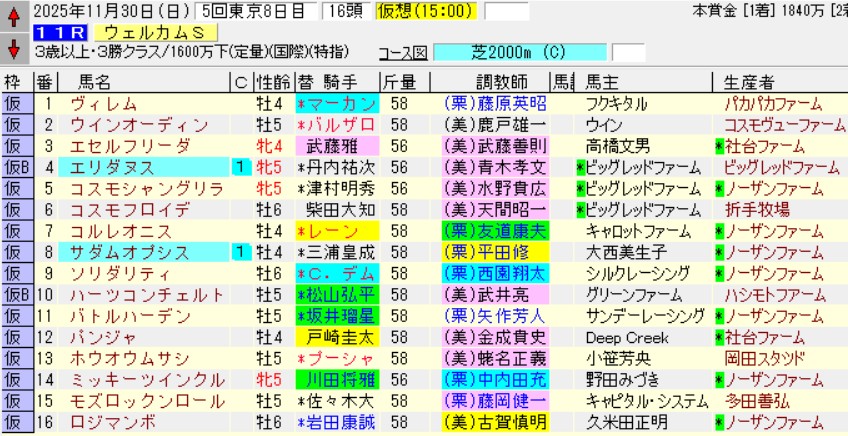Toggle the C mark cell for エリダヌス

click(x=240, y=168)
